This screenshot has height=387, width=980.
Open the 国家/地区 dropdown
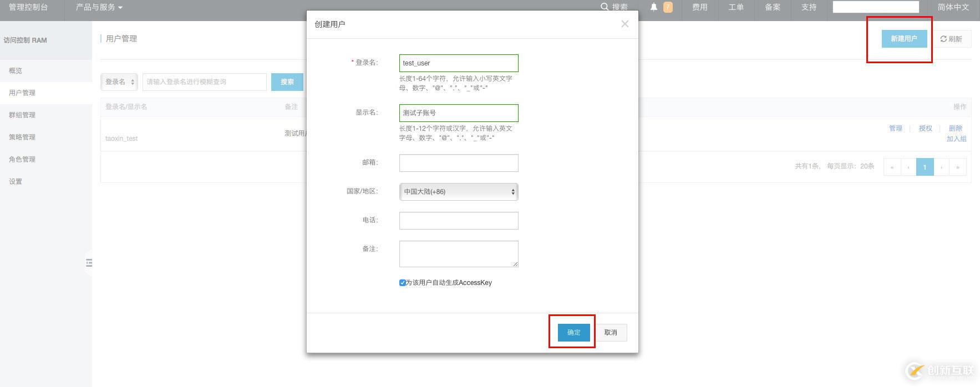(459, 192)
